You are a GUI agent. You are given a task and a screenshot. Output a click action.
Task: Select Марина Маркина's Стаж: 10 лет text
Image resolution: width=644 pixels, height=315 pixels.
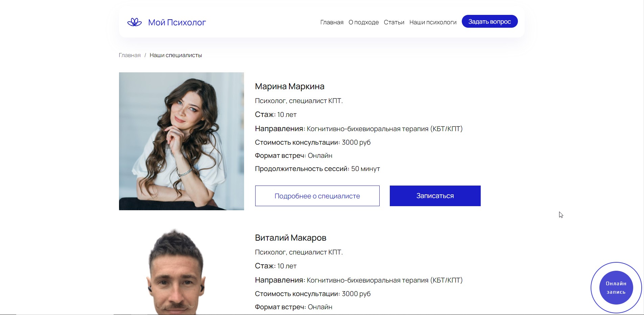pyautogui.click(x=276, y=115)
